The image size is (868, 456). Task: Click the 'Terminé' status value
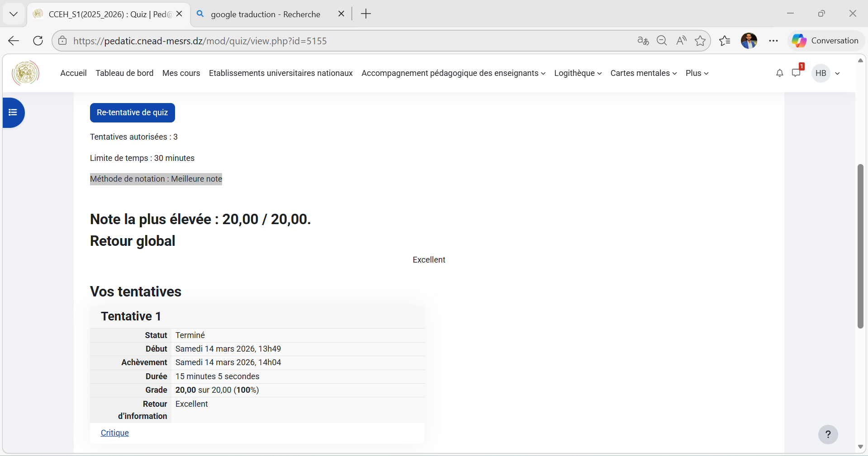point(190,335)
